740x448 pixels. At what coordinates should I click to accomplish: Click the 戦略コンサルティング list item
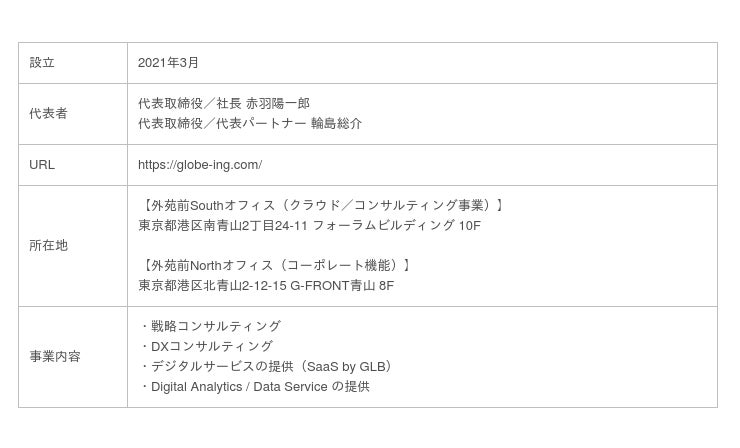coord(216,326)
